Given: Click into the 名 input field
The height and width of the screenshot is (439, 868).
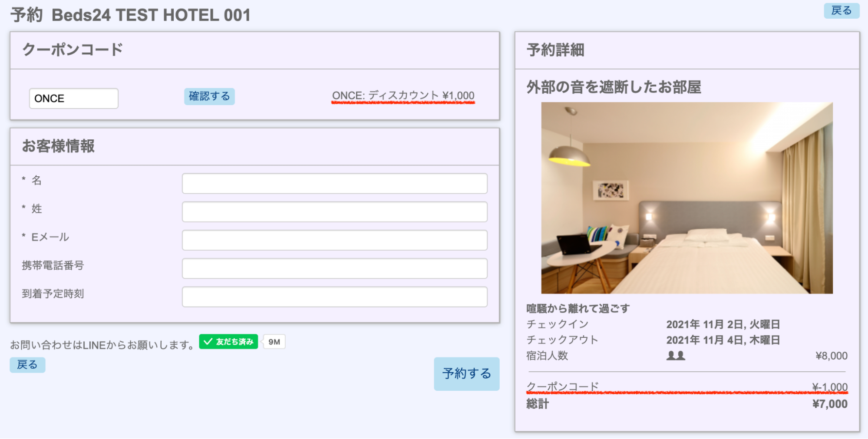Looking at the screenshot, I should (x=334, y=183).
